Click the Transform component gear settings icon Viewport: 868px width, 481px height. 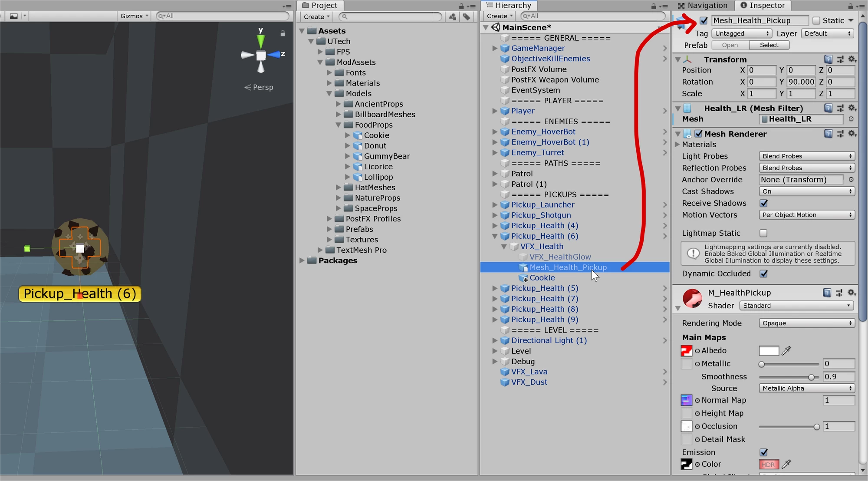(852, 59)
